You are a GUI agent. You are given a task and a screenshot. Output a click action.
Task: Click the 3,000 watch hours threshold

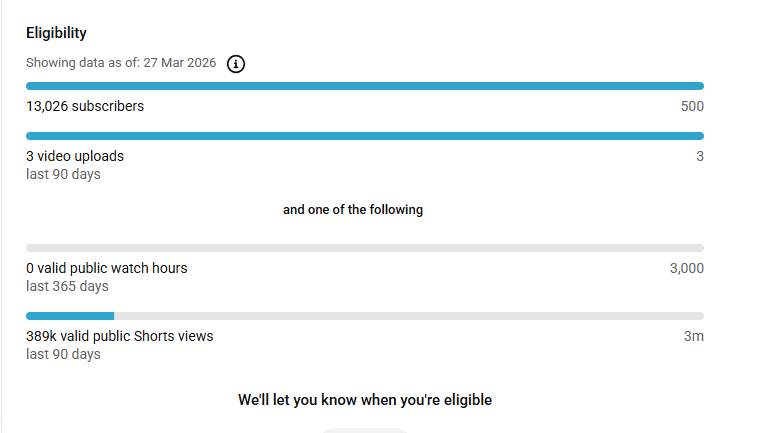pos(686,268)
